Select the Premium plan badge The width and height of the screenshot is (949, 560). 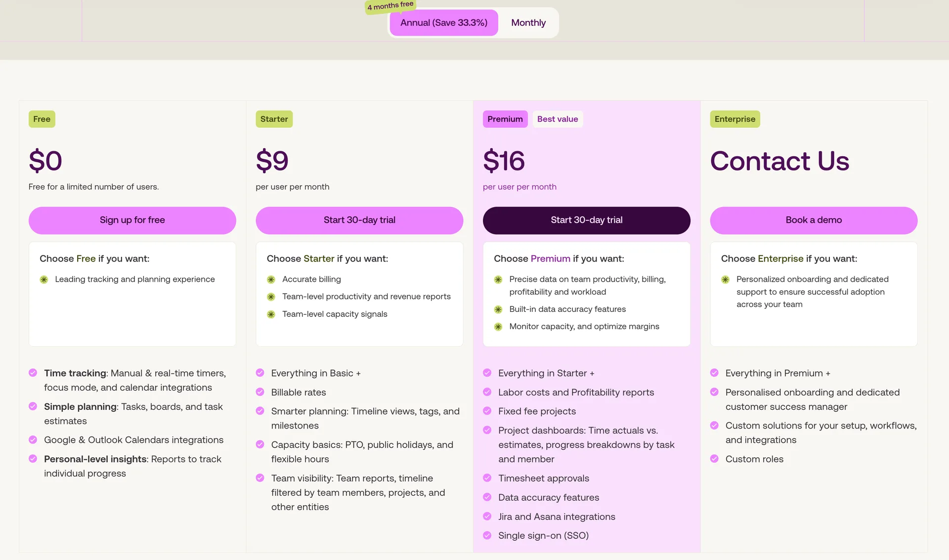505,119
